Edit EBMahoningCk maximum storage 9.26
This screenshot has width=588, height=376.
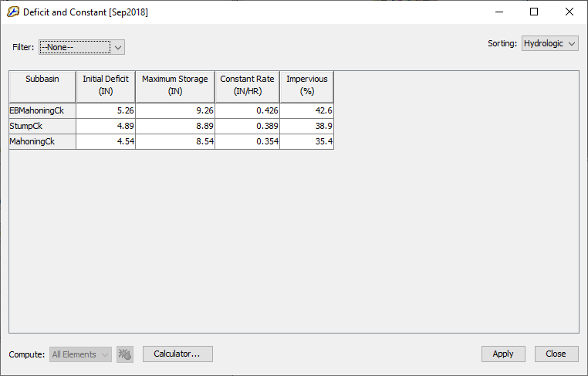click(x=175, y=110)
